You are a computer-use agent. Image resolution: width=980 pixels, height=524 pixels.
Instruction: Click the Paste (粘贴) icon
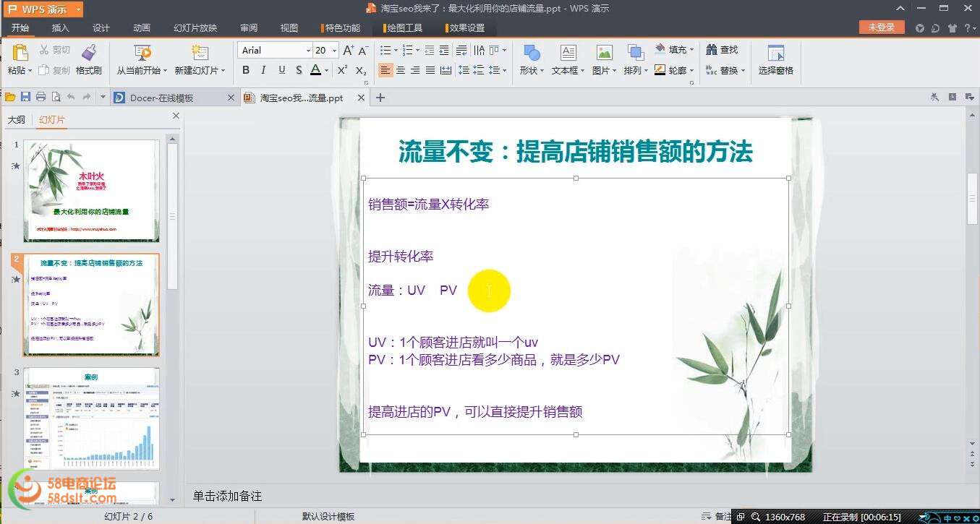point(20,53)
